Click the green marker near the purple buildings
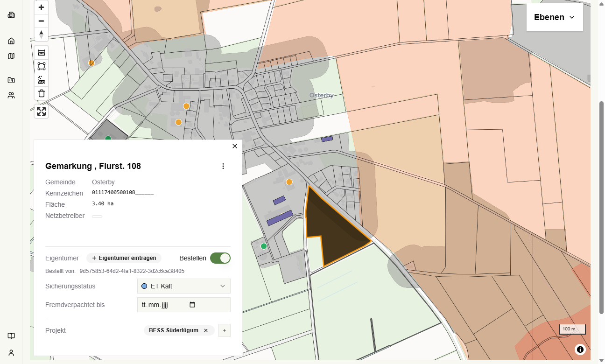 point(264,246)
